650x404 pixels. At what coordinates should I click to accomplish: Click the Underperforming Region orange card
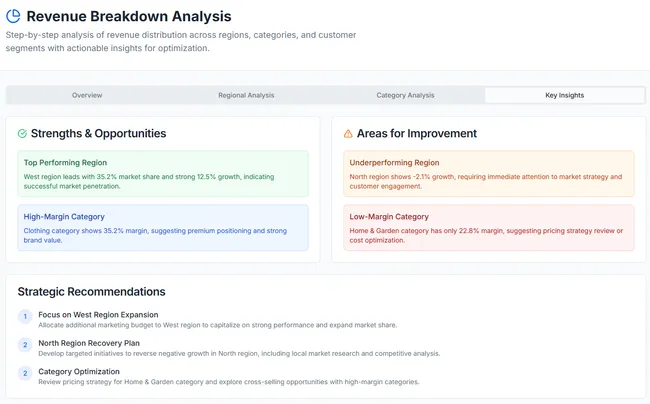click(489, 174)
